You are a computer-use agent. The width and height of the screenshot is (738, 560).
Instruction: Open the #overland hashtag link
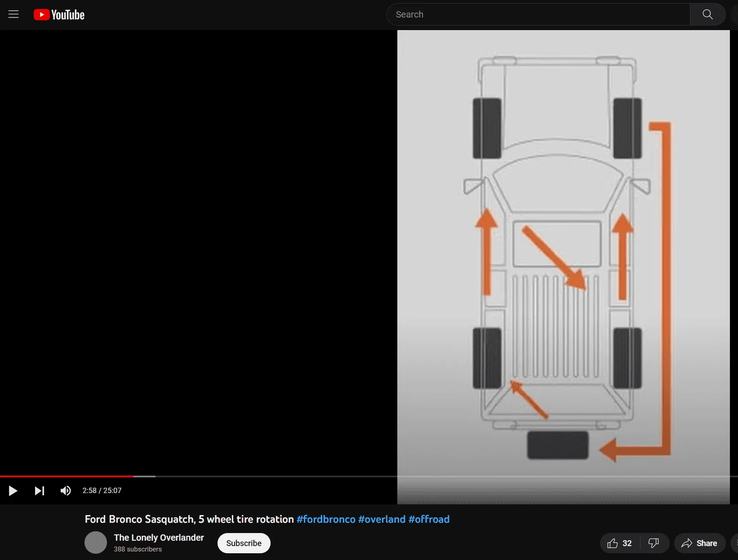(382, 520)
